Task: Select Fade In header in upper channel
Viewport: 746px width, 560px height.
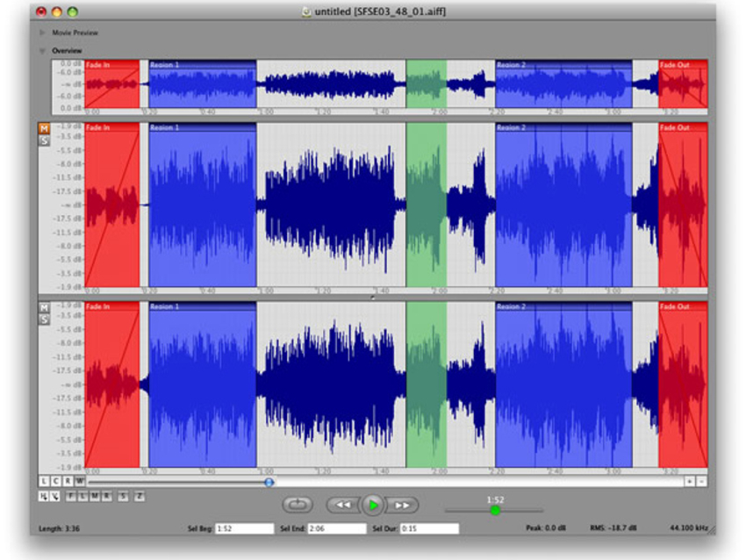Action: [112, 127]
